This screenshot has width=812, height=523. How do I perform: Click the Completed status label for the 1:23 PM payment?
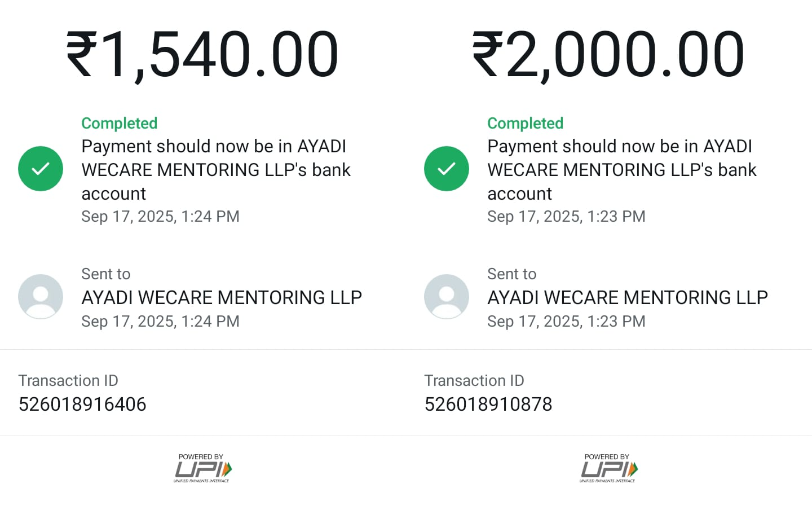(x=526, y=123)
